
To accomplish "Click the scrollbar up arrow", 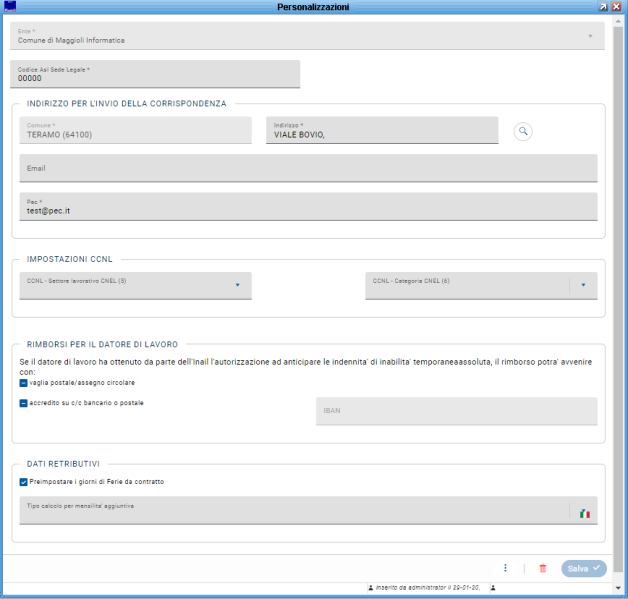I will pyautogui.click(x=618, y=21).
